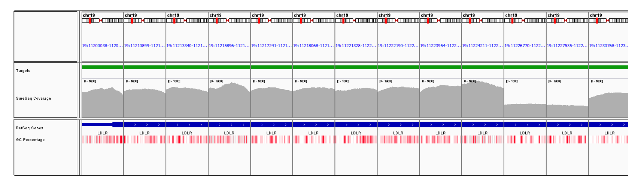
Task: Click blue LDLR exon bar in the 19:11217241 panel
Action: [x=271, y=125]
